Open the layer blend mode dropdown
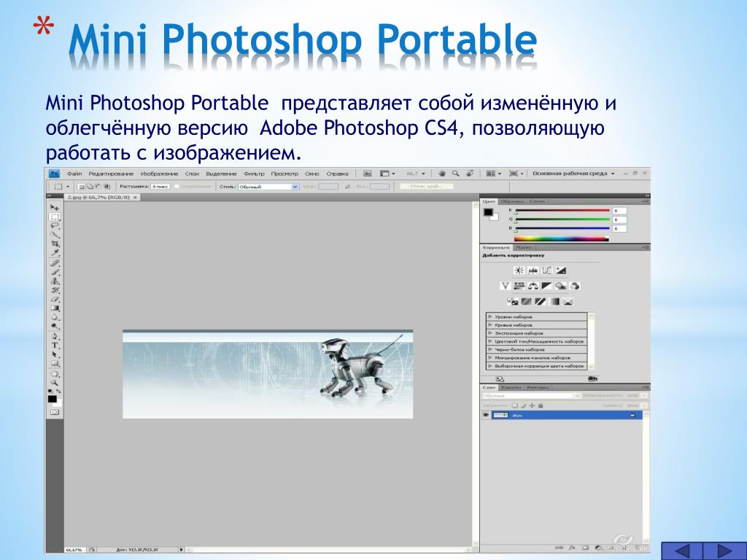This screenshot has height=560, width=747. 531,396
